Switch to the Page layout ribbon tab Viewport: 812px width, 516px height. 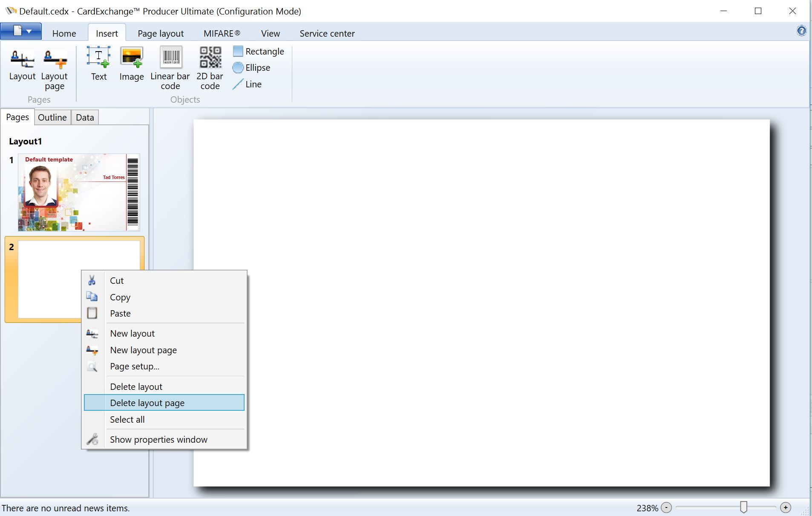pyautogui.click(x=161, y=33)
